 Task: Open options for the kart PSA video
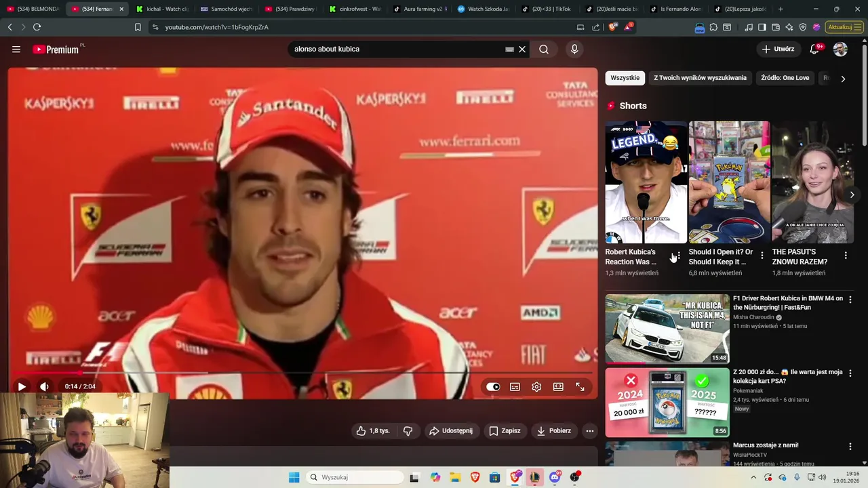click(850, 373)
